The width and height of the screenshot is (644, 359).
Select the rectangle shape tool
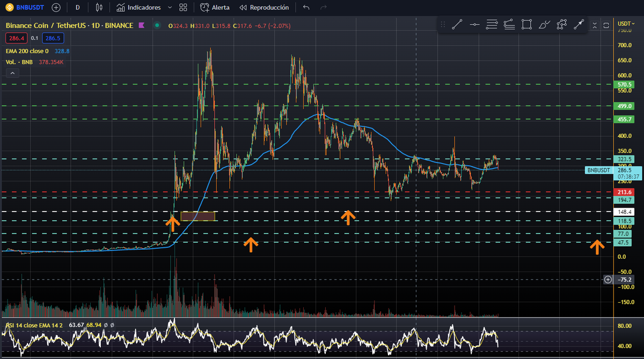[x=526, y=25]
